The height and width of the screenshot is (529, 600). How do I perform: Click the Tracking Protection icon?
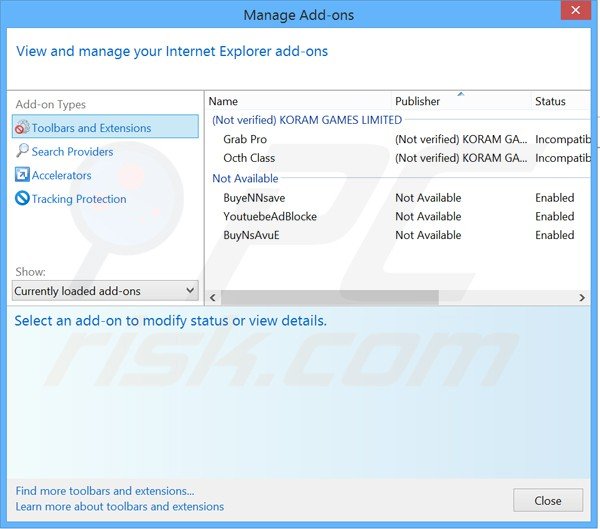(x=22, y=199)
